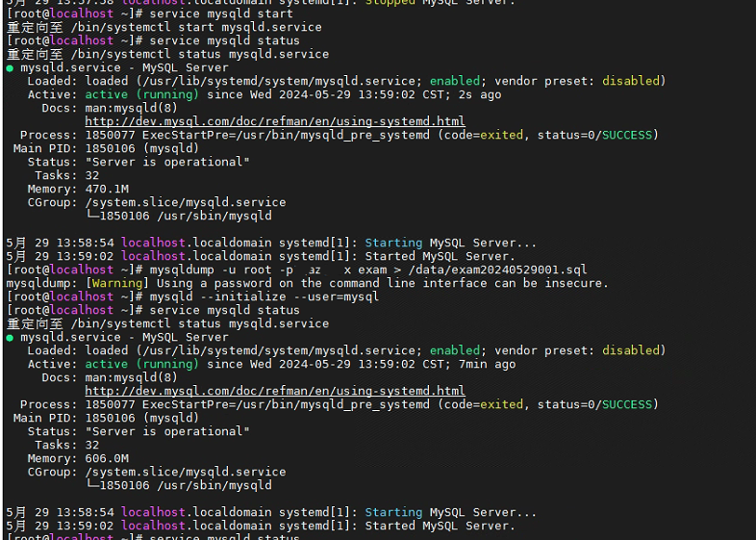Select the '/bin/systemctl start mysqld.service' redirect line
The image size is (756, 540).
click(x=164, y=27)
